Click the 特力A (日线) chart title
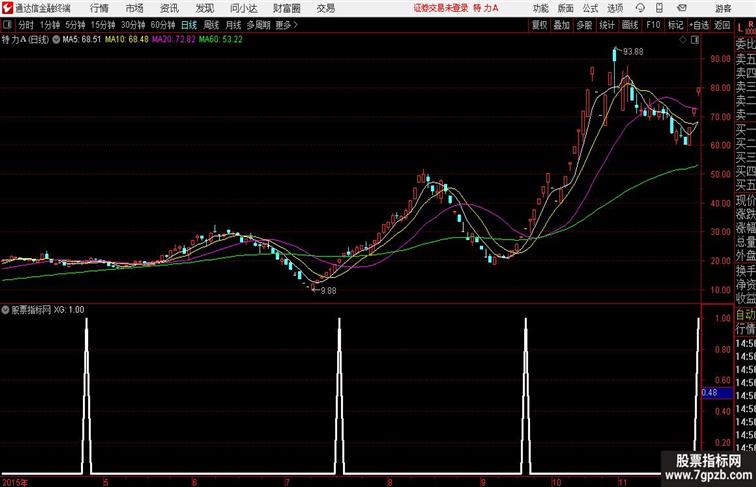756x487 pixels. pyautogui.click(x=25, y=40)
